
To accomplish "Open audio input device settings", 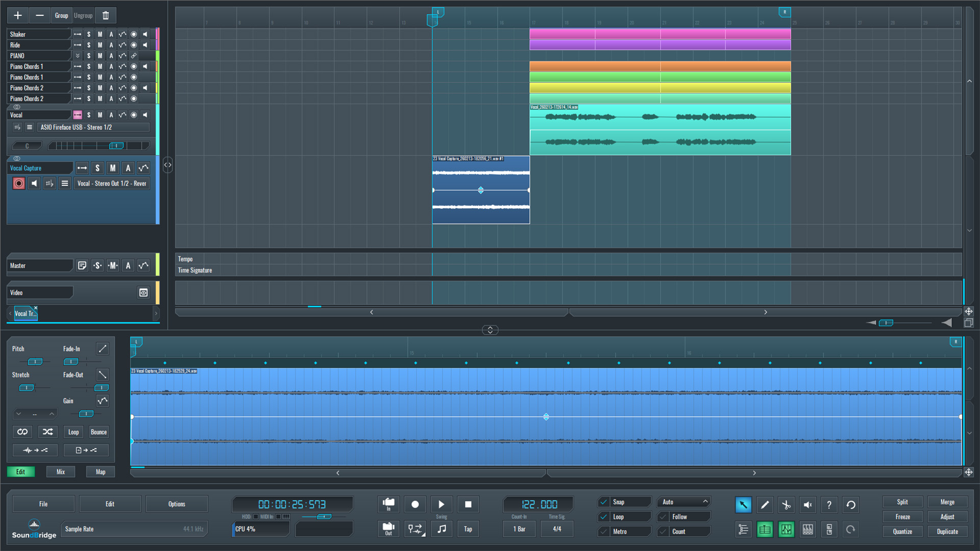I will tap(388, 504).
